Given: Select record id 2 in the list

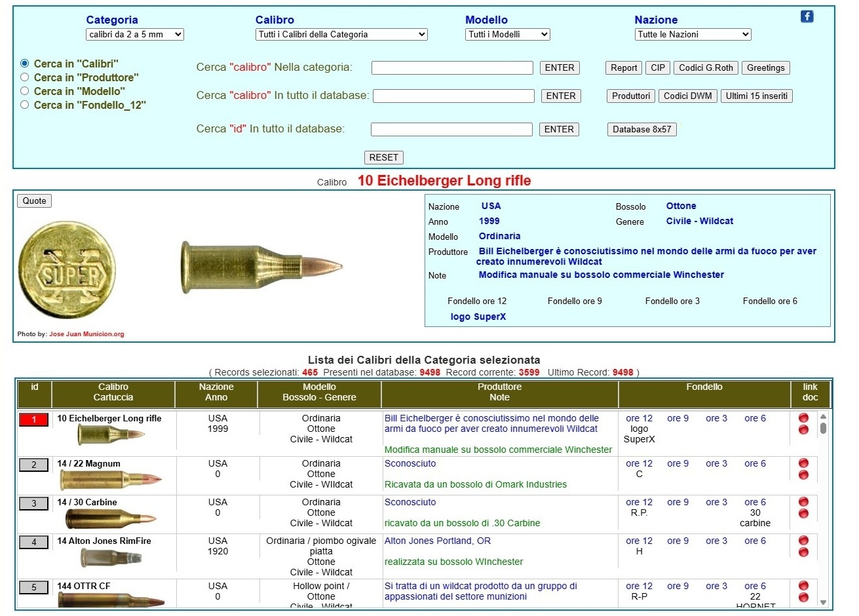Looking at the screenshot, I should point(33,465).
